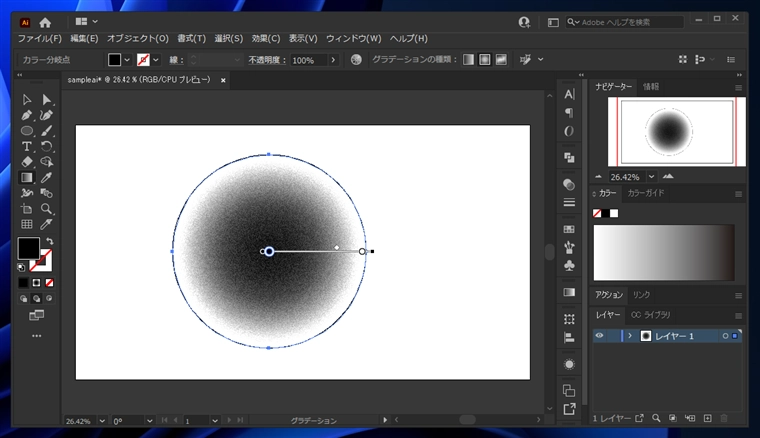This screenshot has width=760, height=438.
Task: Open status bar zoom level dropdown
Action: pos(102,421)
